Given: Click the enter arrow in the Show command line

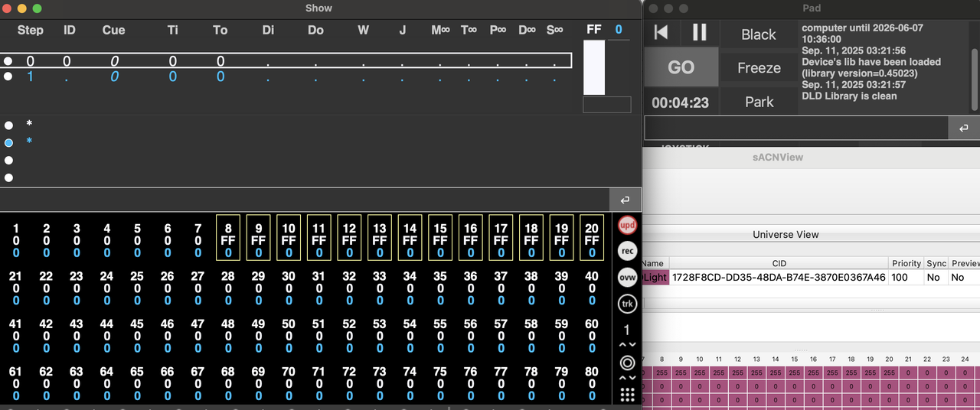Looking at the screenshot, I should coord(626,200).
